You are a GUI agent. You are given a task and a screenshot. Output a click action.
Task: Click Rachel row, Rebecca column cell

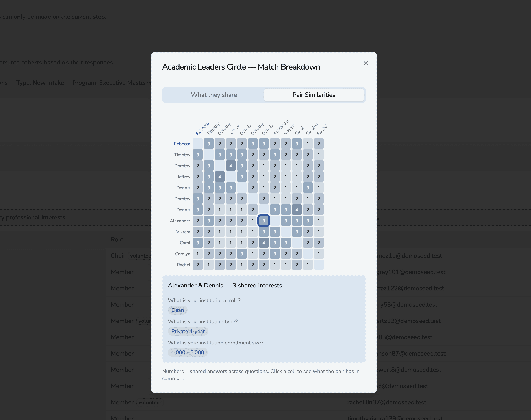point(198,265)
